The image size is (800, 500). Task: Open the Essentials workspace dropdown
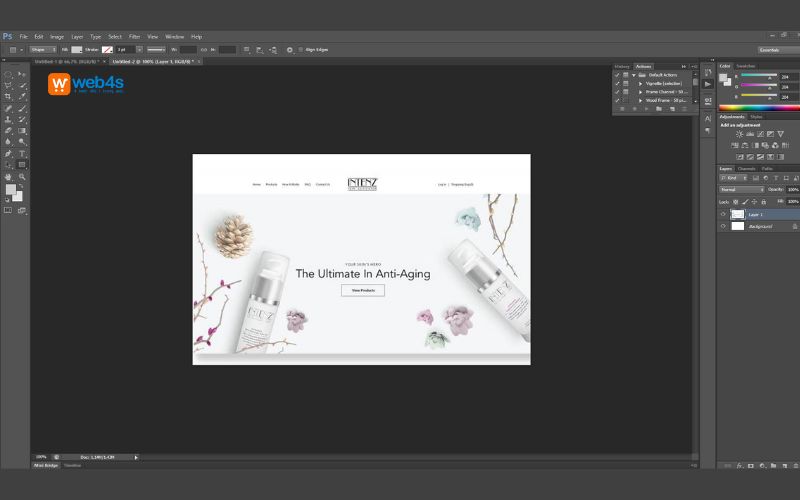point(778,49)
